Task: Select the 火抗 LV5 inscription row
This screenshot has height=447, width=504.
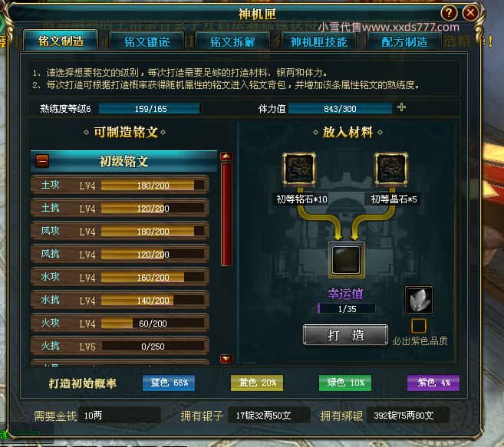Action: 120,346
